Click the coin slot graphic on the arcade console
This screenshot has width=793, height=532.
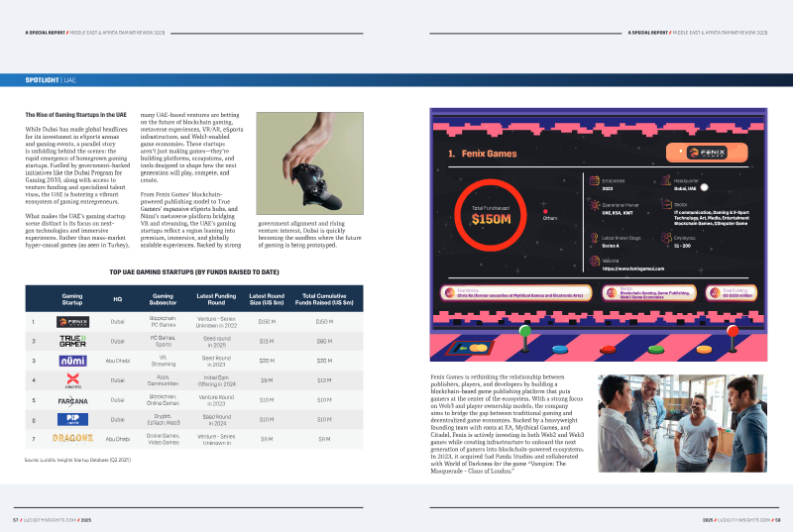click(x=469, y=348)
